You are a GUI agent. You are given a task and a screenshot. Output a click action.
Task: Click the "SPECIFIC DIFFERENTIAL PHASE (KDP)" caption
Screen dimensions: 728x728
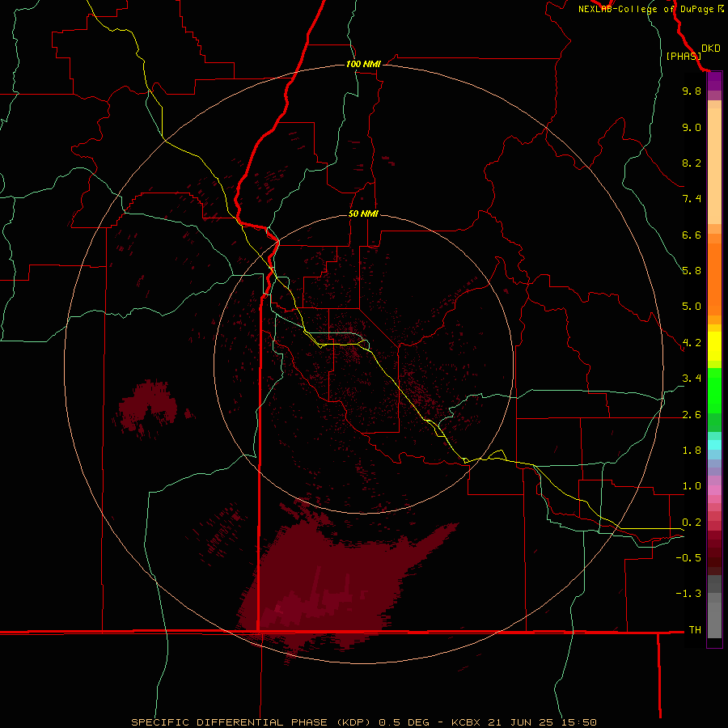(251, 722)
